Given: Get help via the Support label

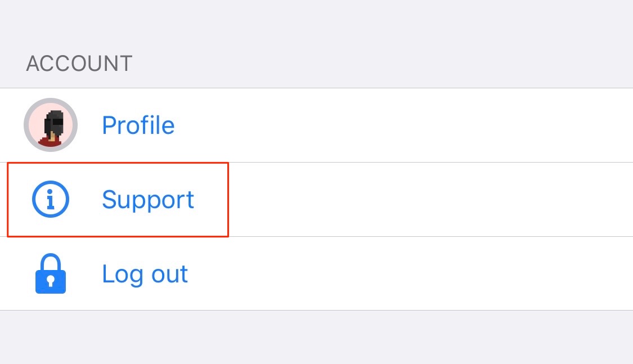Looking at the screenshot, I should tap(148, 200).
